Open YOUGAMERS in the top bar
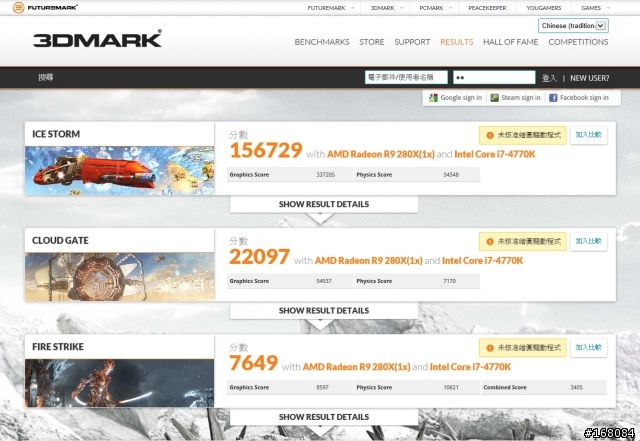 tap(544, 8)
